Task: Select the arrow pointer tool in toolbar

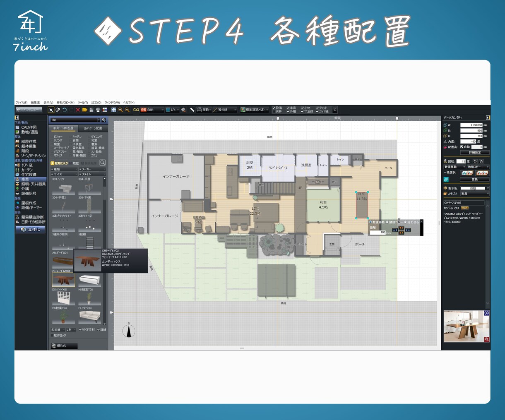Action: [51, 110]
